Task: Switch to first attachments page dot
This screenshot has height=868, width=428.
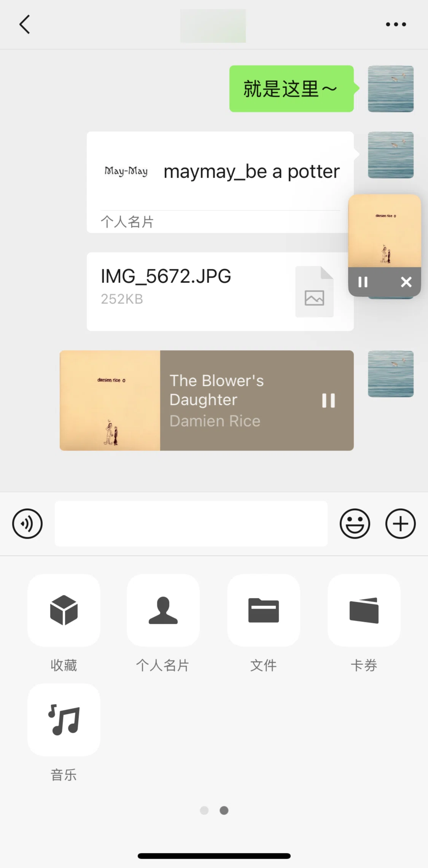Action: [204, 810]
